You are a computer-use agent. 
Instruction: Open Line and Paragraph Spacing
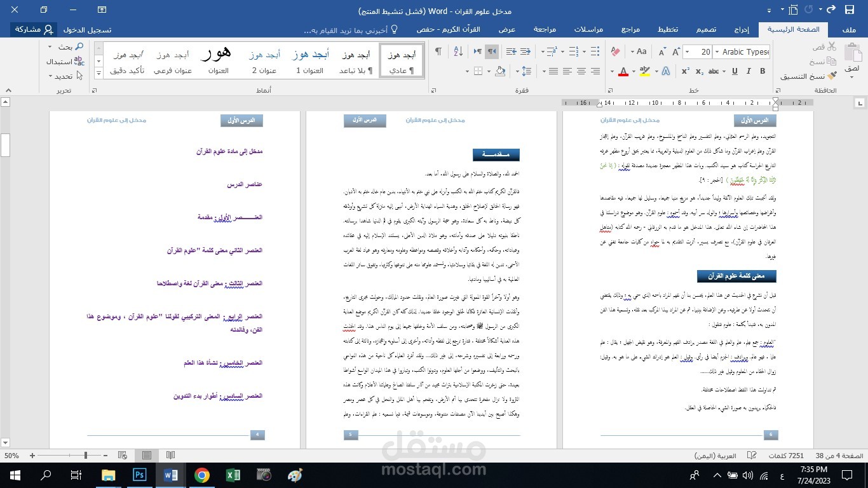(x=526, y=71)
